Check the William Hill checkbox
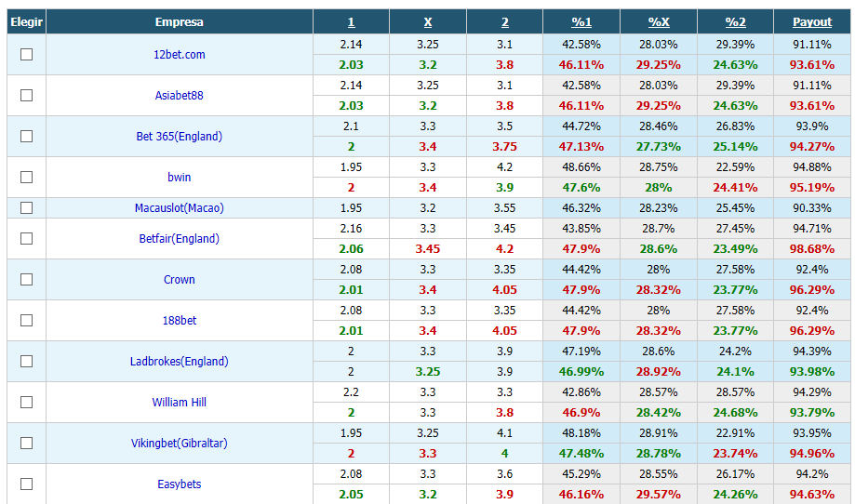Image resolution: width=855 pixels, height=504 pixels. (26, 402)
